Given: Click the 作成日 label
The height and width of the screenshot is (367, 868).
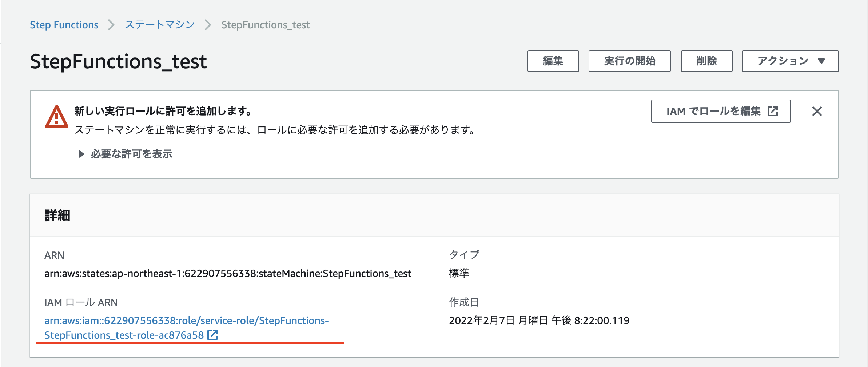Looking at the screenshot, I should tap(464, 302).
